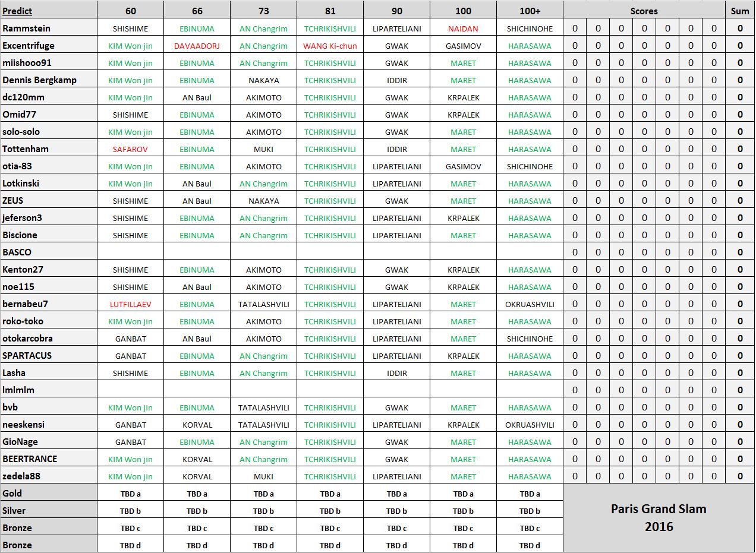Click MUKI in the Tottenham row

point(263,148)
